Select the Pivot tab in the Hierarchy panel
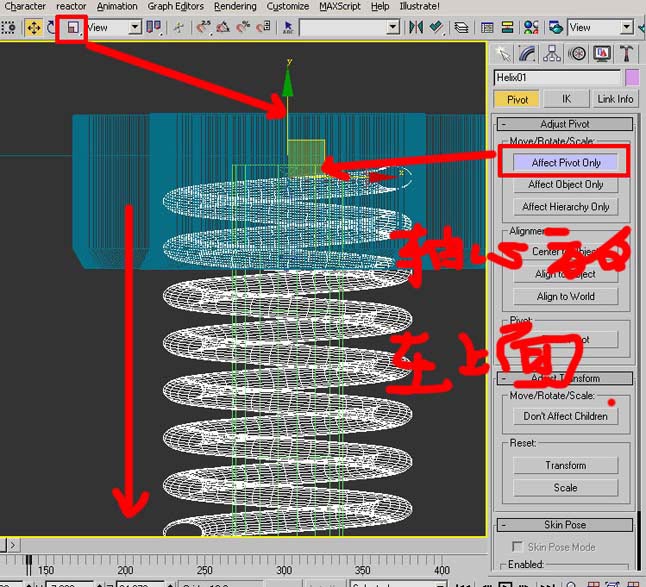The height and width of the screenshot is (587, 646). [517, 99]
